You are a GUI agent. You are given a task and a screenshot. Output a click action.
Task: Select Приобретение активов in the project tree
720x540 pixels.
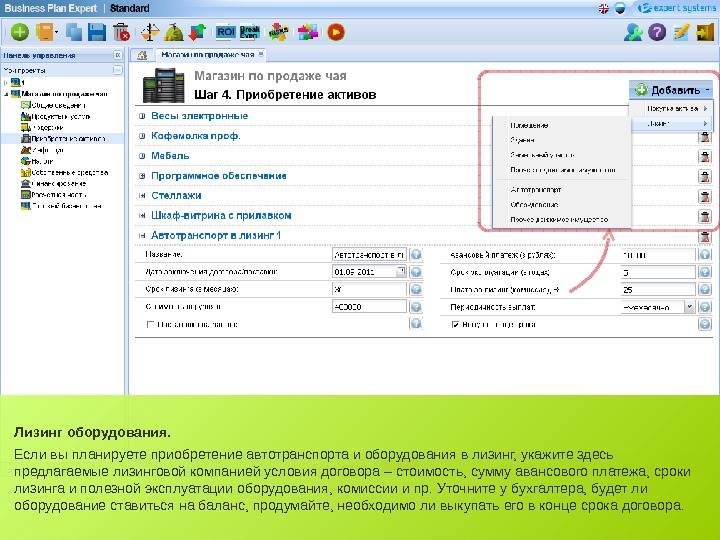[68, 139]
